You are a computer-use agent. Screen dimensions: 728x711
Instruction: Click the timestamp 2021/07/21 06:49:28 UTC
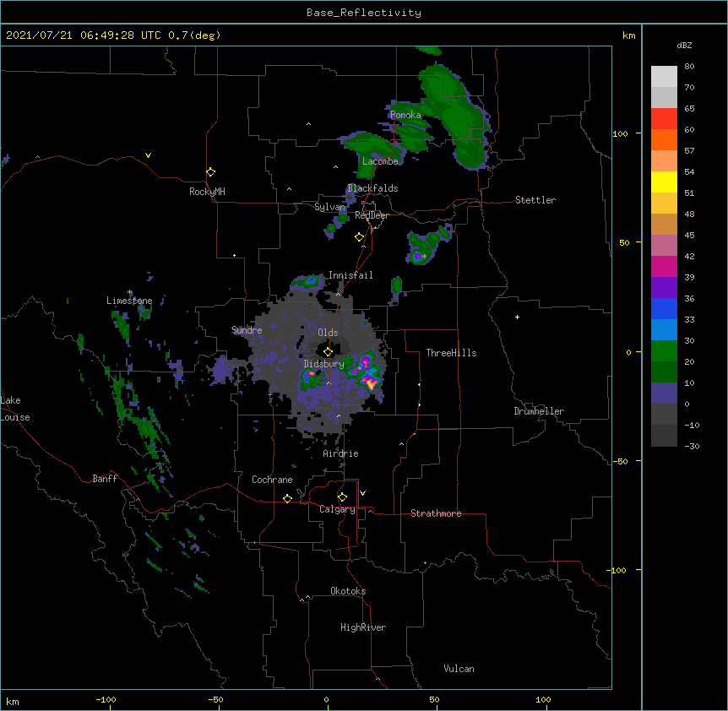pos(84,35)
